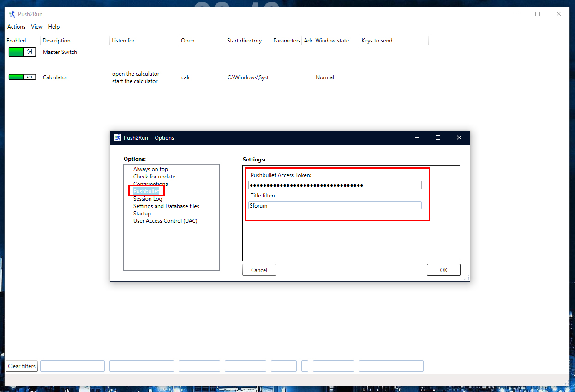Click the Start directory column header
This screenshot has width=575, height=392.
point(248,41)
